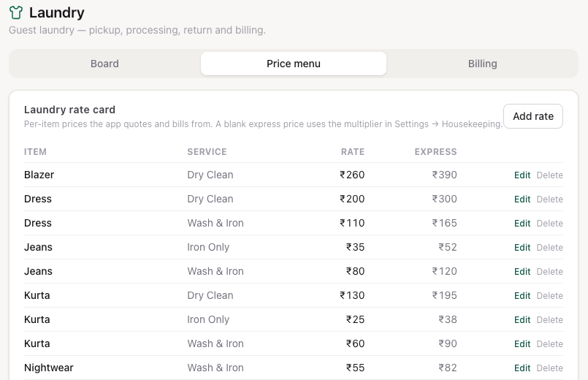
Task: Click the ₹52 express price
Action: tap(448, 247)
